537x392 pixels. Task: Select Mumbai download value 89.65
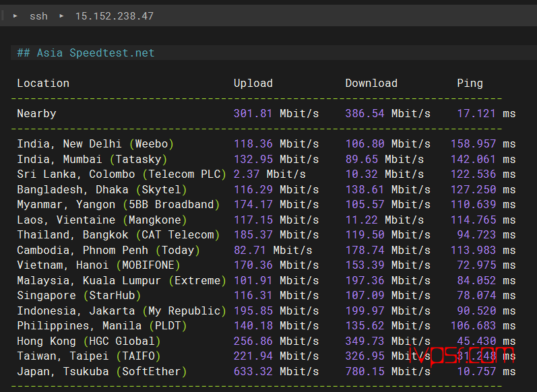[362, 159]
